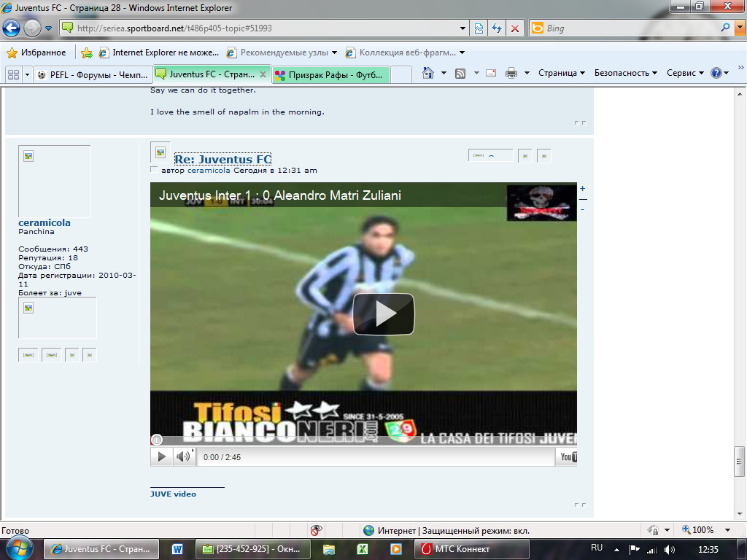Open the МТС Коннект taskbar button
The image size is (747, 560).
(471, 549)
